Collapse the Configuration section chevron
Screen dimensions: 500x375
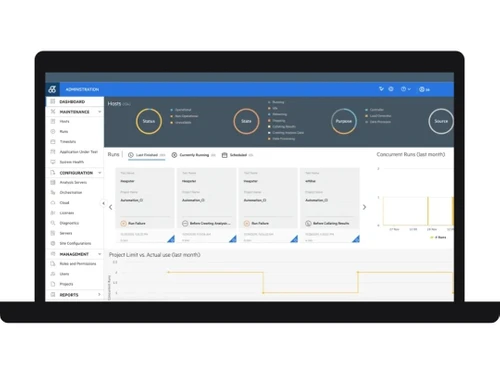(99, 173)
